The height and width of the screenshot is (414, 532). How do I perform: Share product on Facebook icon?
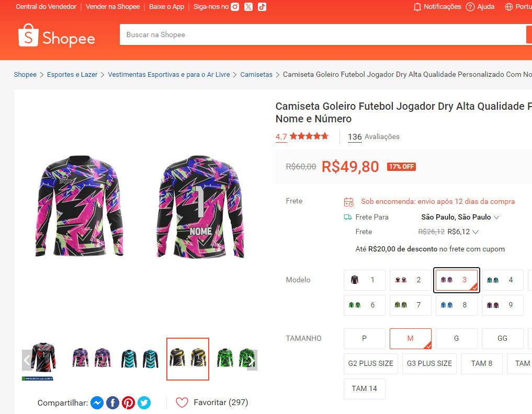click(112, 402)
